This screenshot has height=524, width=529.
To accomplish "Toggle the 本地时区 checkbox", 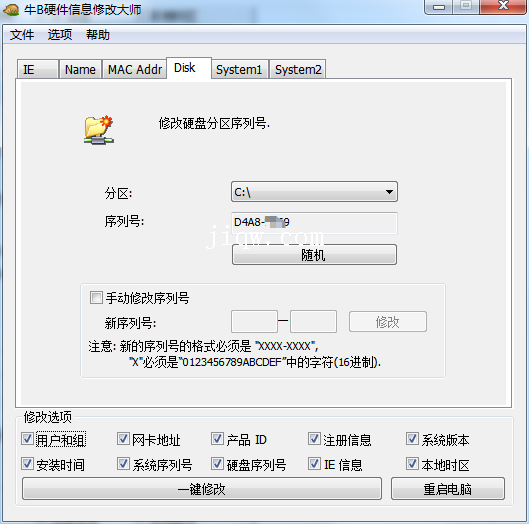I will point(412,464).
